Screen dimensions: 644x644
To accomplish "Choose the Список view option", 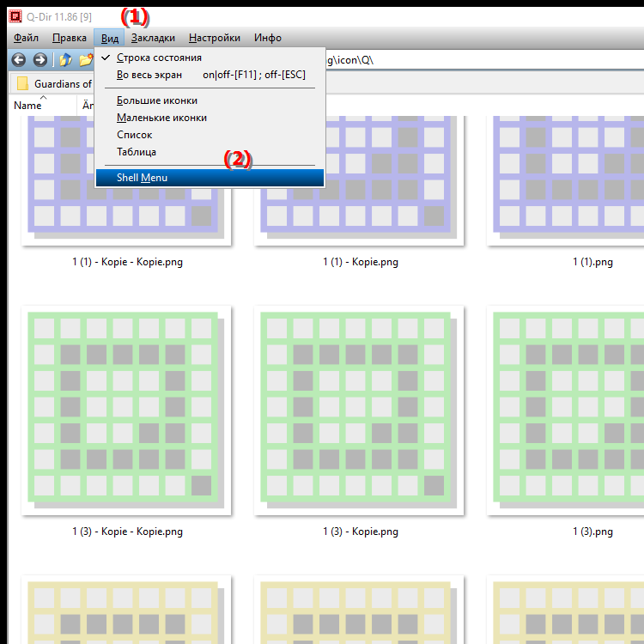I will pos(210,135).
